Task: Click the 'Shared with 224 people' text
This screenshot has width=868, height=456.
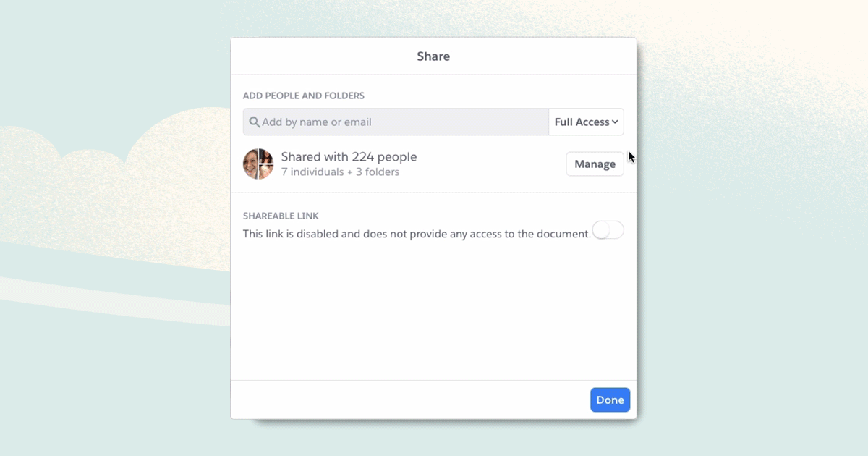Action: (349, 157)
